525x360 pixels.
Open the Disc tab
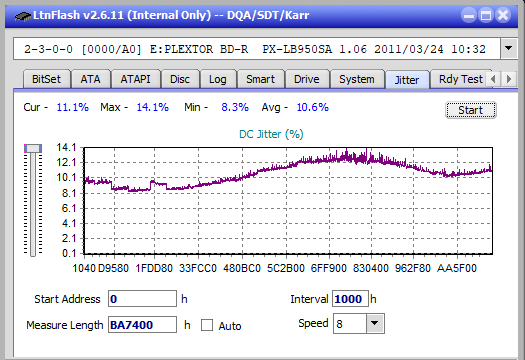[180, 79]
